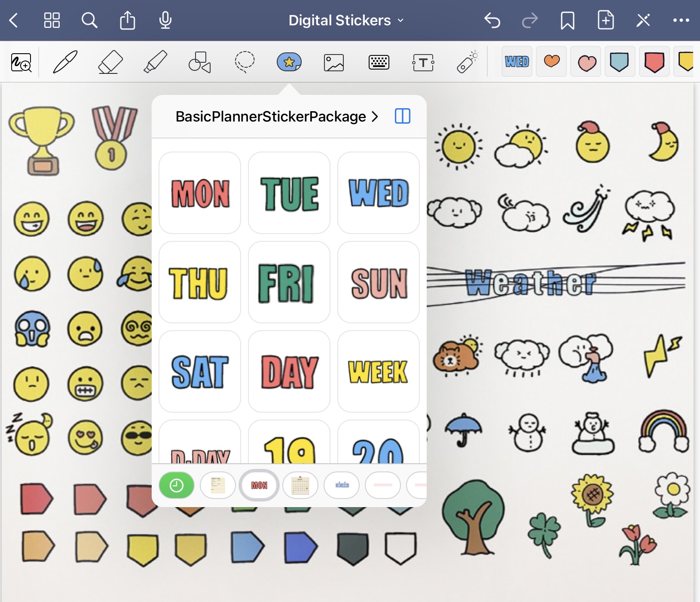Toggle the bookmark for this page
The height and width of the screenshot is (602, 700).
click(x=567, y=20)
